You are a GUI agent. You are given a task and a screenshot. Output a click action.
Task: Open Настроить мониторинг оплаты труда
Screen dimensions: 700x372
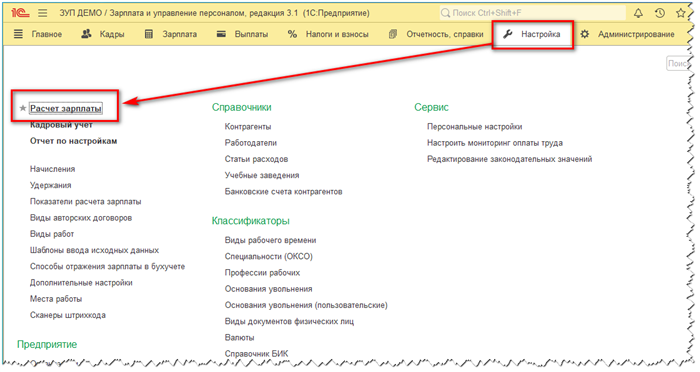coord(495,142)
